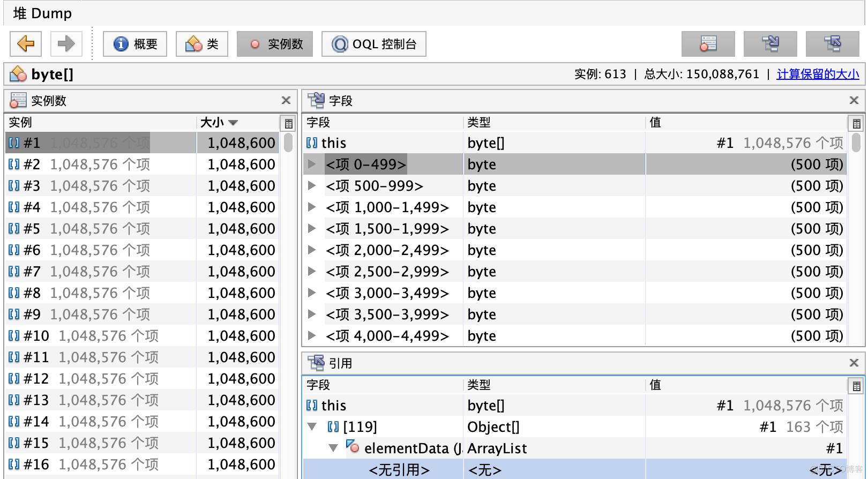Select instance #11 row
This screenshot has width=868, height=479.
pyautogui.click(x=142, y=357)
